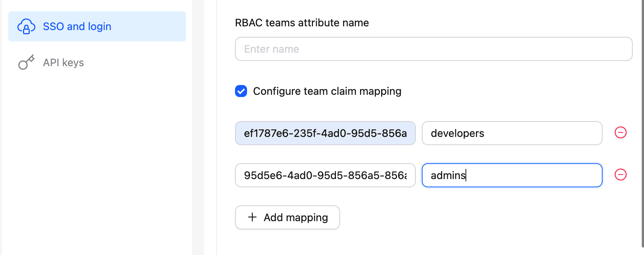Viewport: 644px width, 255px height.
Task: Click the ef1787e6 claim ID field
Action: [325, 133]
